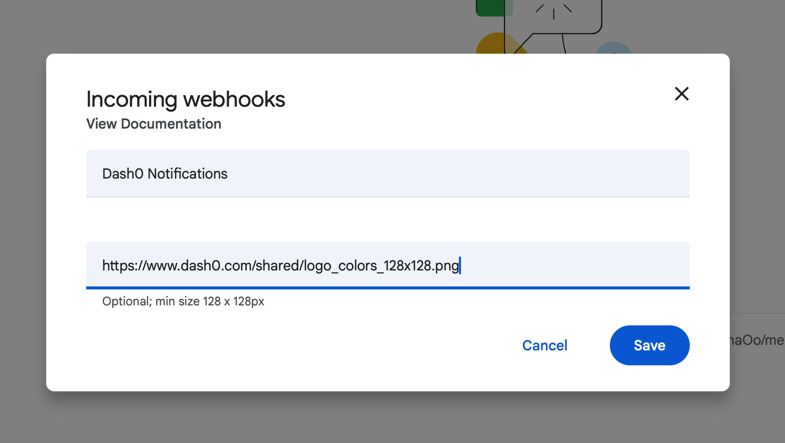Click the truncated 'naOo/me' text at right edge
This screenshot has width=785, height=443.
pos(757,340)
